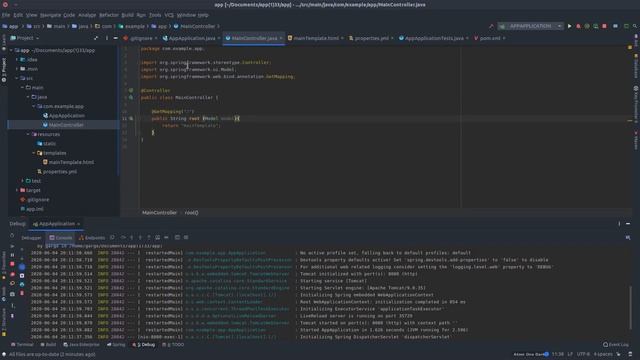The image size is (640, 360).
Task: Open the TODO tool window
Action: point(173,345)
